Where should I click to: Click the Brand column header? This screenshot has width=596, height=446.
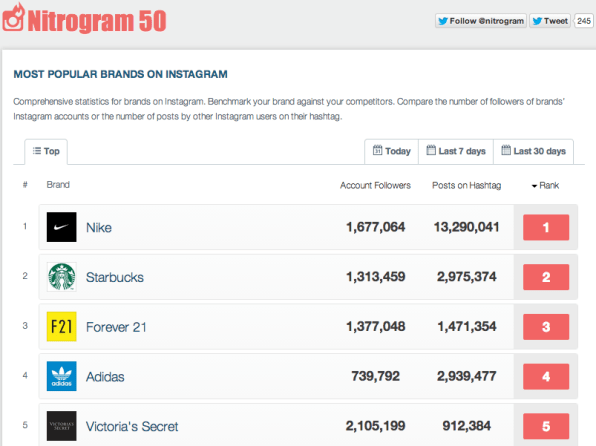click(x=58, y=185)
